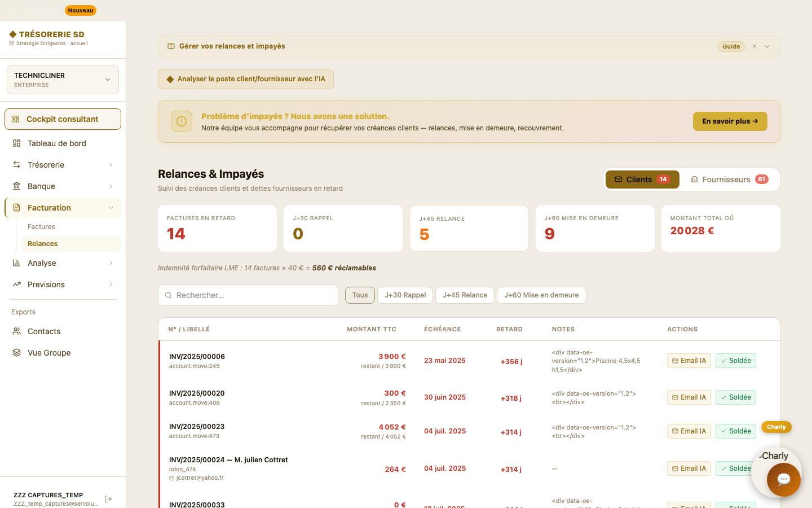The image size is (812, 508).
Task: Click the Trésorerie SD diamond logo
Action: [13, 34]
